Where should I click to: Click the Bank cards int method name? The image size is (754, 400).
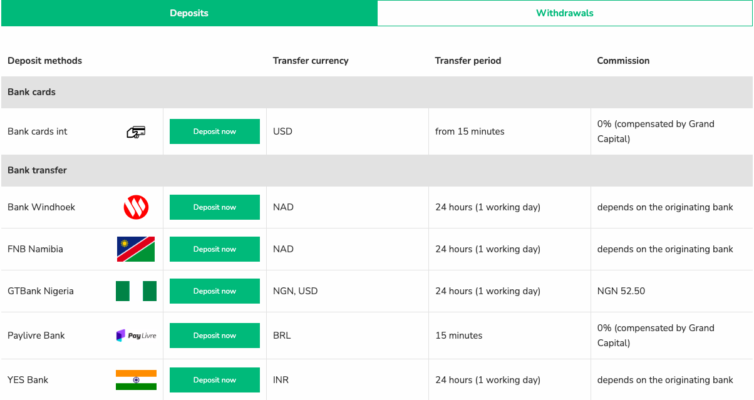pos(38,131)
